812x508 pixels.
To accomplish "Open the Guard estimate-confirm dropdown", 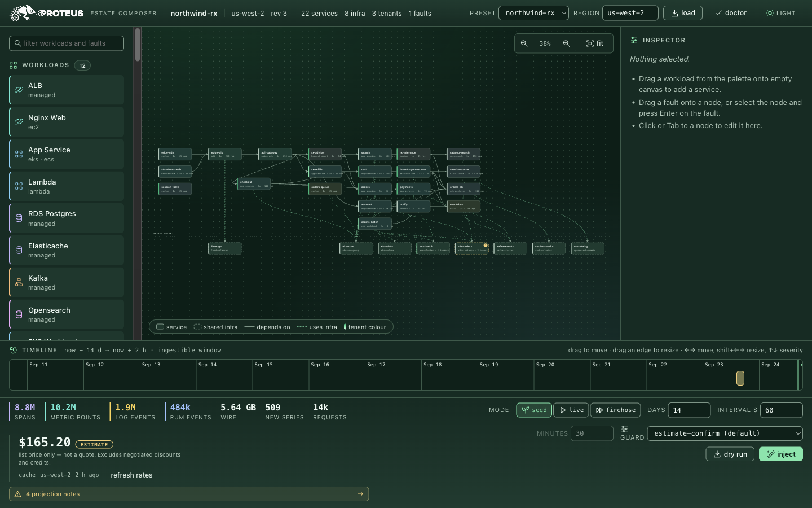I will pos(725,433).
